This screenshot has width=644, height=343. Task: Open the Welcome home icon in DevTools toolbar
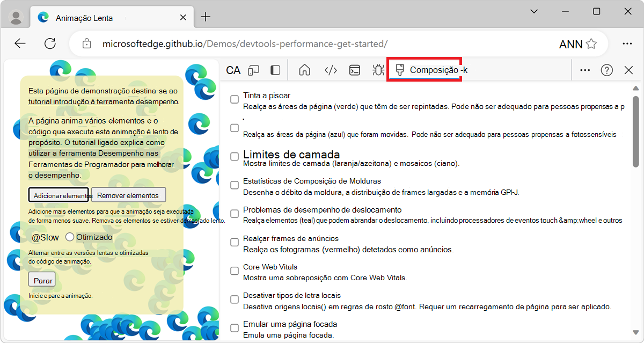coord(304,70)
